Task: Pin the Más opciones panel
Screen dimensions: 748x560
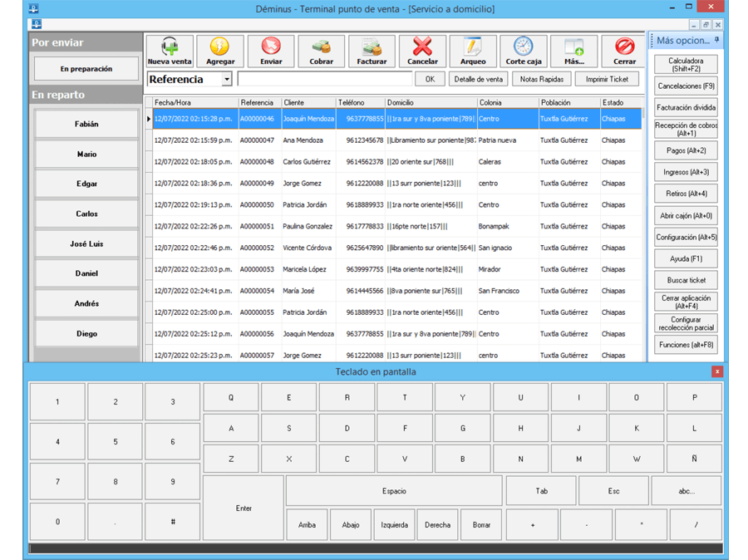Action: (x=716, y=40)
